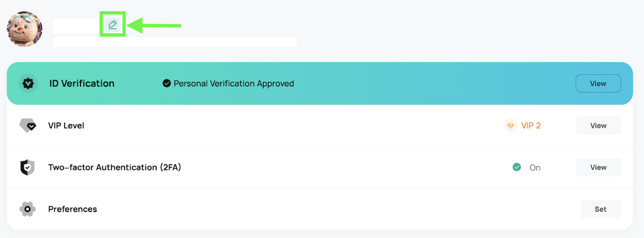Click the 2FA On status text

click(x=535, y=168)
